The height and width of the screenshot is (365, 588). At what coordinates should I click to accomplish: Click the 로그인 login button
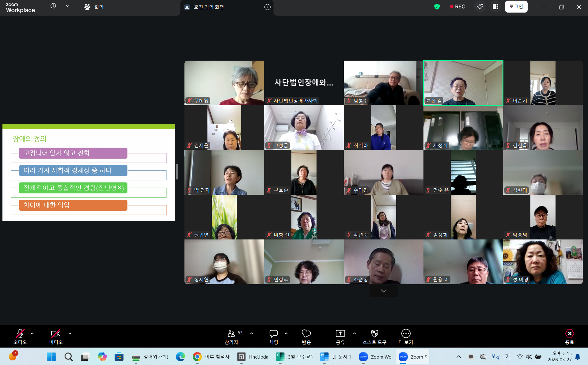coord(516,7)
